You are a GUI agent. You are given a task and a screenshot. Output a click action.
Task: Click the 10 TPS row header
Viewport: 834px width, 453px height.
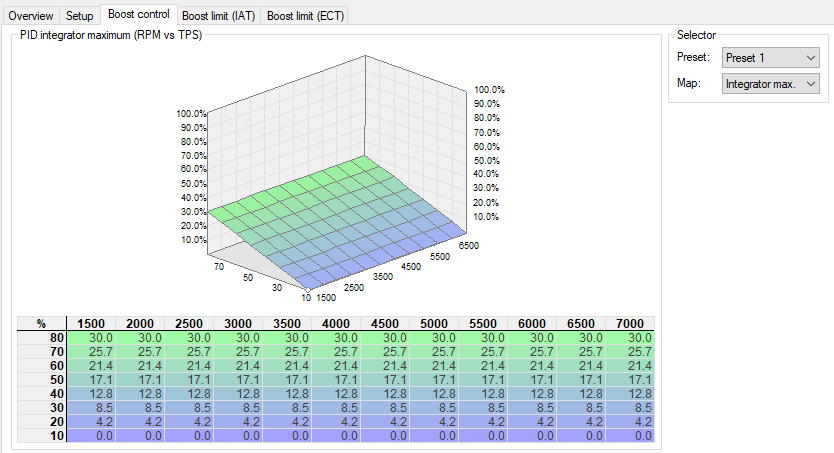pyautogui.click(x=42, y=435)
